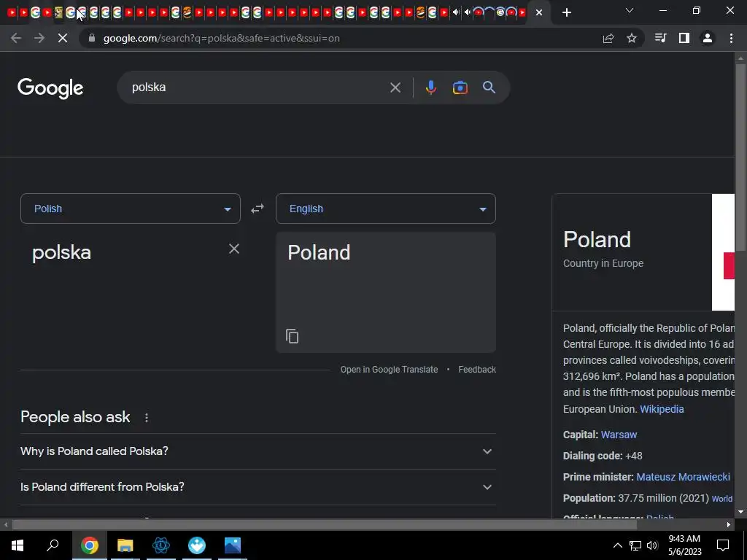The image size is (747, 560).
Task: Click the vertical page scrollbar thumb
Action: pos(740,157)
